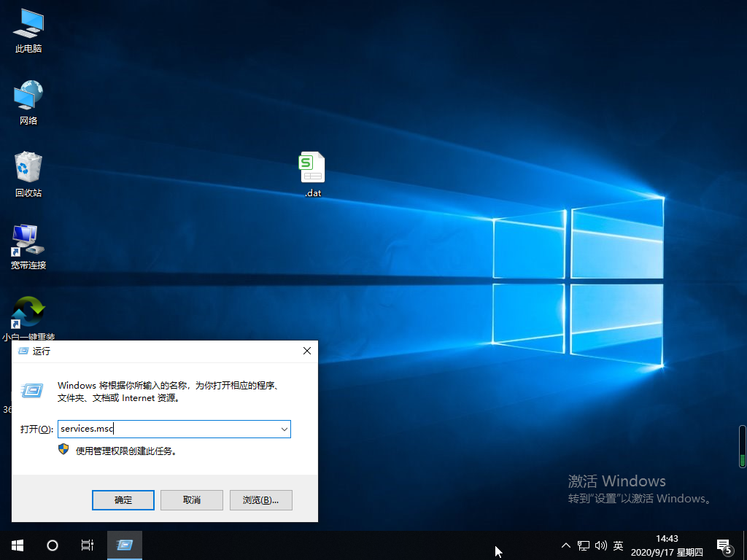Expand the 打开 combo box dropdown arrow
Viewport: 747px width, 560px height.
(x=284, y=429)
